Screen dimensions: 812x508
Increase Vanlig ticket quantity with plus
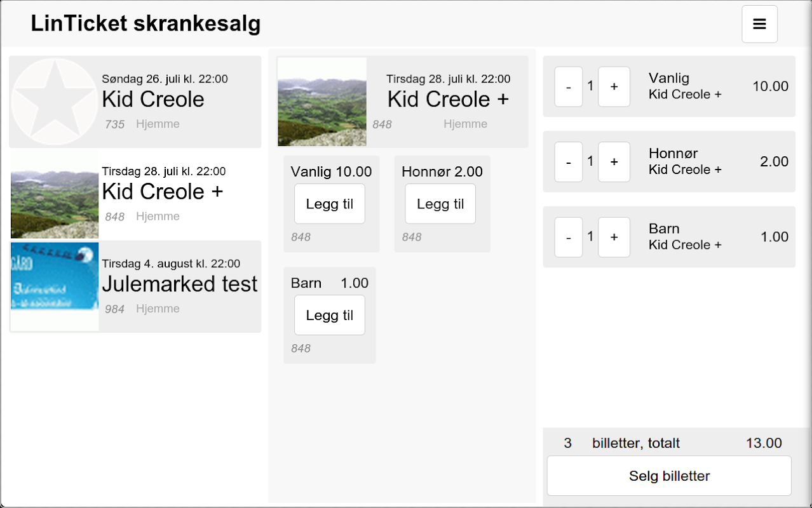pos(614,86)
